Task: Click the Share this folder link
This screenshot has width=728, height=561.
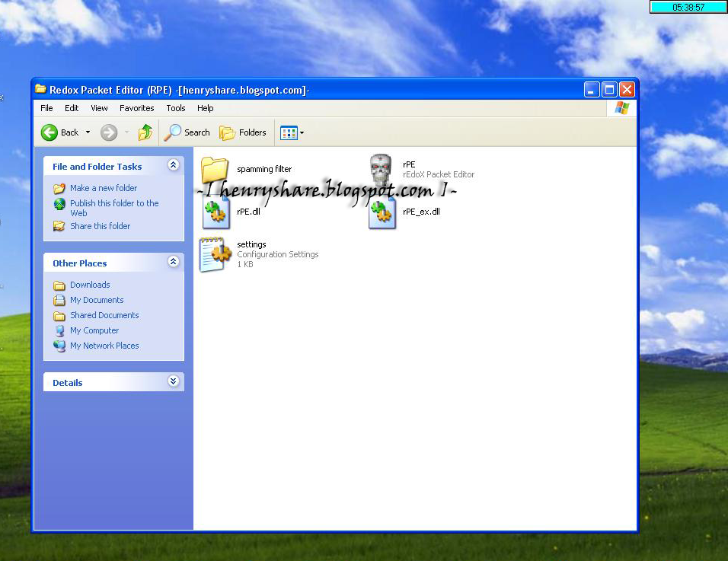Action: tap(101, 226)
